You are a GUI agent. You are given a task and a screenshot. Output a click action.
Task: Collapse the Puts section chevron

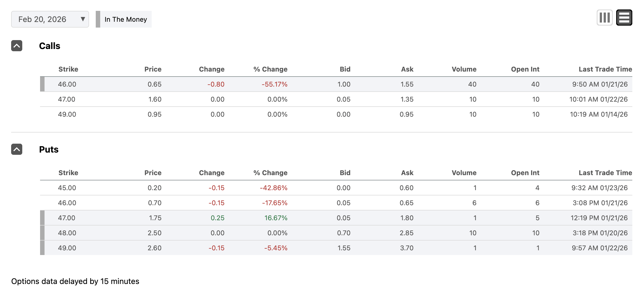tap(17, 149)
